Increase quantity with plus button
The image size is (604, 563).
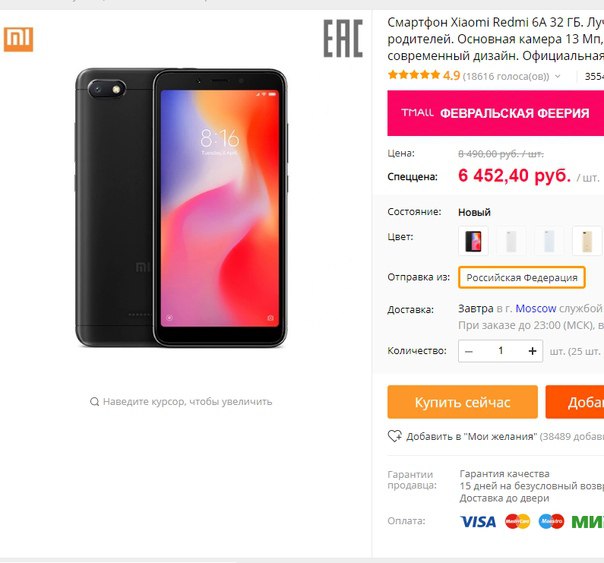(532, 351)
